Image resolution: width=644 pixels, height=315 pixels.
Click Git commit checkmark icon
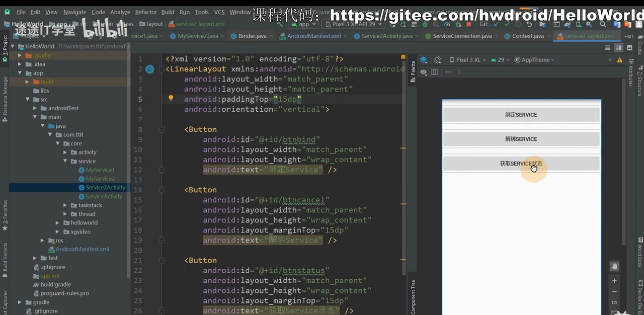(507, 24)
